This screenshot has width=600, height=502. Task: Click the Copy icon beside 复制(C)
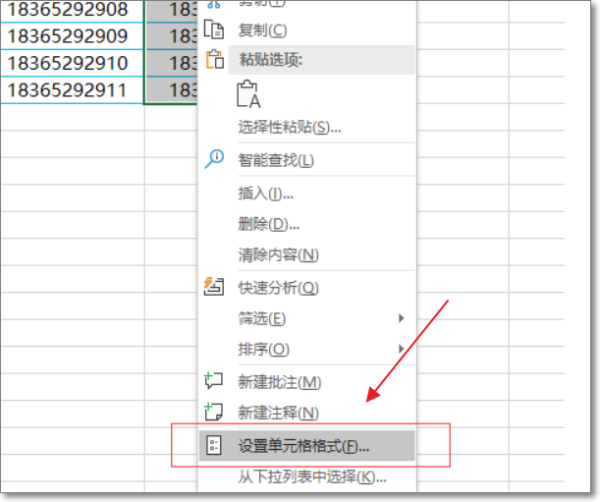point(214,30)
